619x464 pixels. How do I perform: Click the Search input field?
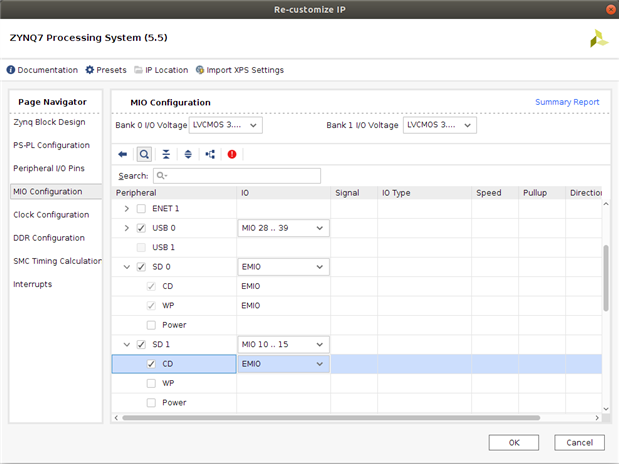236,176
